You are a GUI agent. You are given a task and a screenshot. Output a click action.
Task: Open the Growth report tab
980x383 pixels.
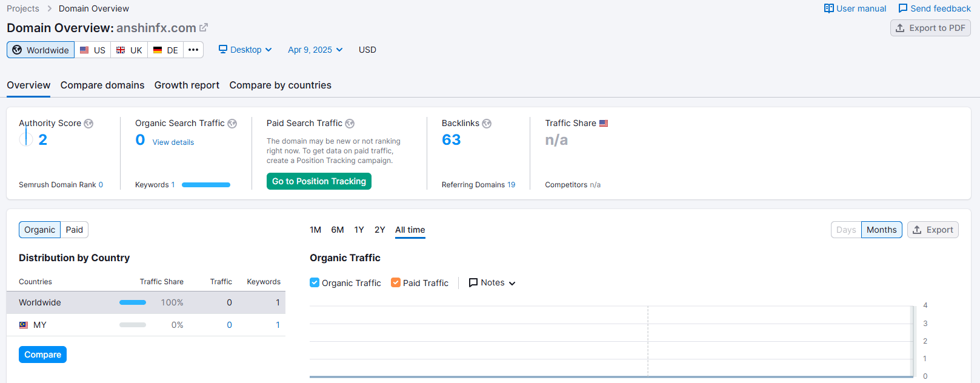point(187,85)
